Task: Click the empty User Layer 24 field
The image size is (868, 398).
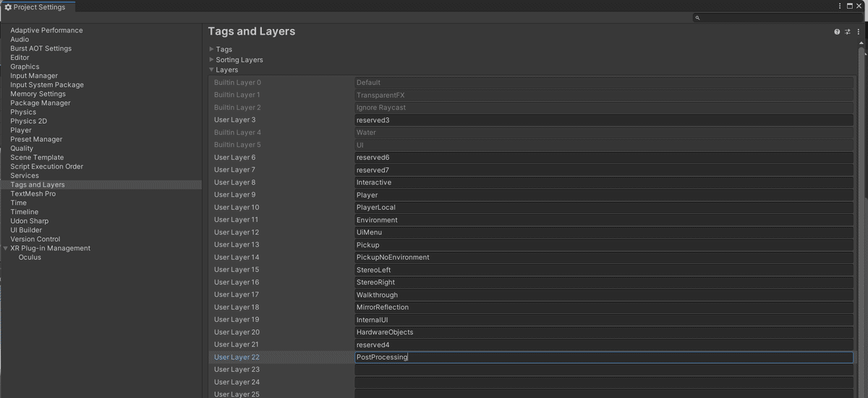Action: point(604,382)
